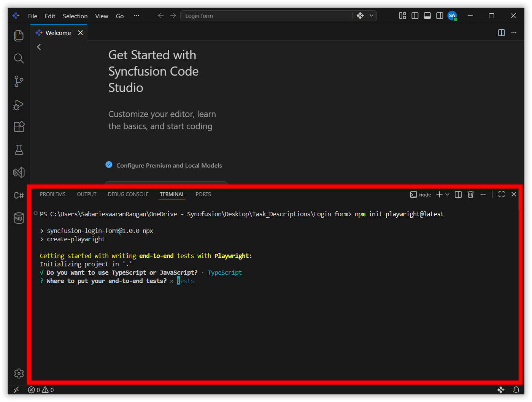Close the Welcome tab
The height and width of the screenshot is (402, 532).
click(x=80, y=33)
